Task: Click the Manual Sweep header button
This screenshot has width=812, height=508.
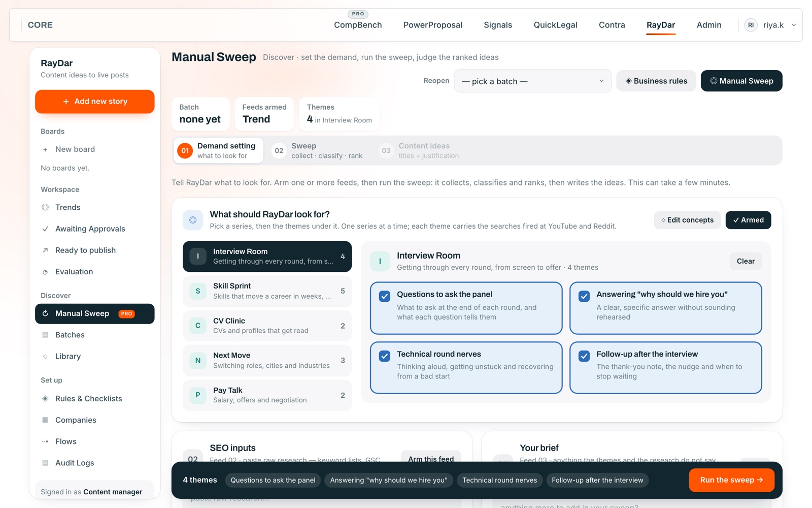Action: (741, 81)
